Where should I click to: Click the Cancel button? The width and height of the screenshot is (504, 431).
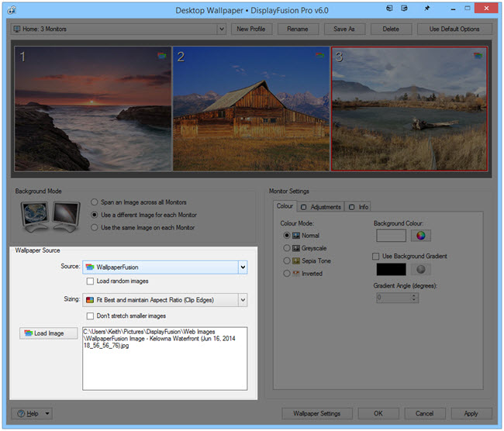[x=425, y=413]
